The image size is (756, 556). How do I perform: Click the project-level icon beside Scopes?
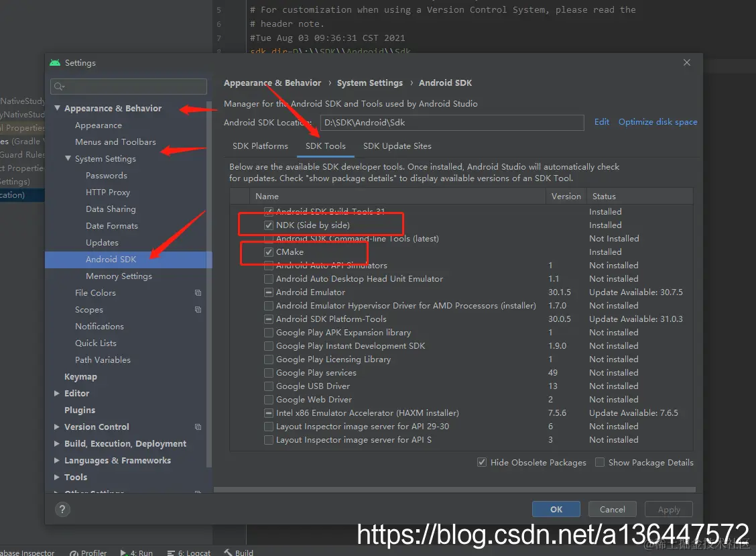(198, 309)
